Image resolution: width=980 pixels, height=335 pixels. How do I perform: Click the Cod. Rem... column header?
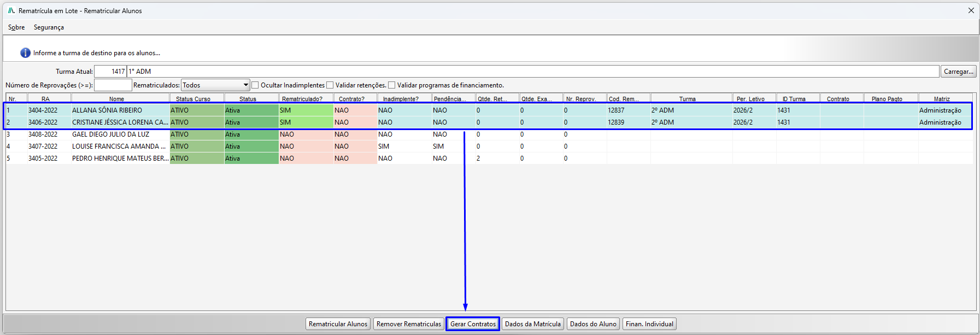click(629, 99)
